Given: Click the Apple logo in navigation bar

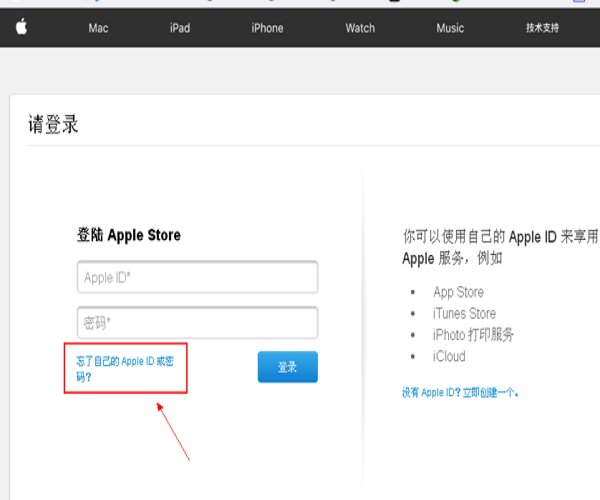Looking at the screenshot, I should [20, 27].
